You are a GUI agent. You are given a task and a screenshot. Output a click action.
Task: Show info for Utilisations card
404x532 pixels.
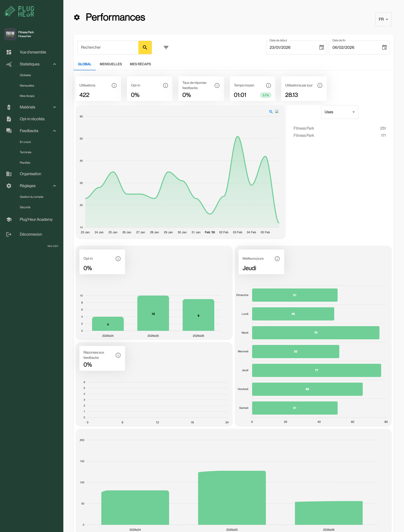[114, 85]
